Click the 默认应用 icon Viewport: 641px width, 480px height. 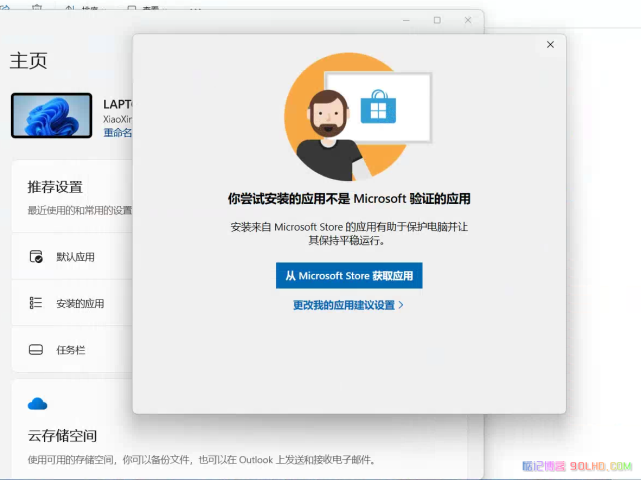36,256
